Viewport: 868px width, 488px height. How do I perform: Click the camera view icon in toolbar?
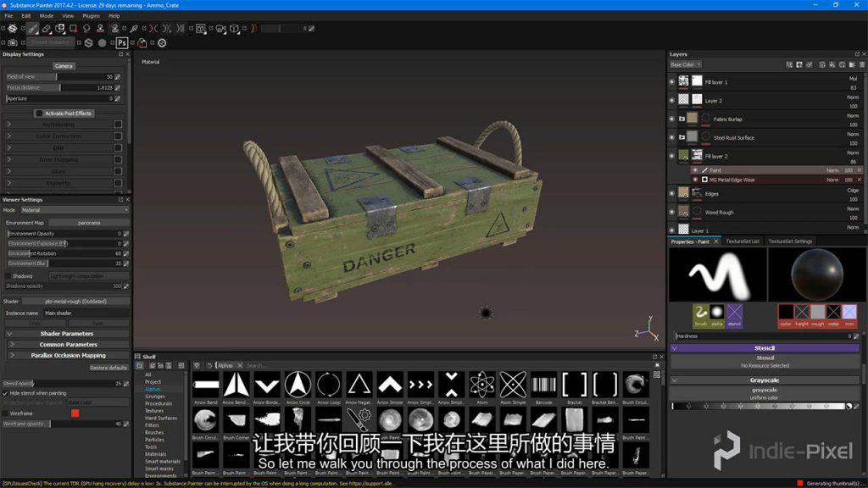click(x=220, y=28)
